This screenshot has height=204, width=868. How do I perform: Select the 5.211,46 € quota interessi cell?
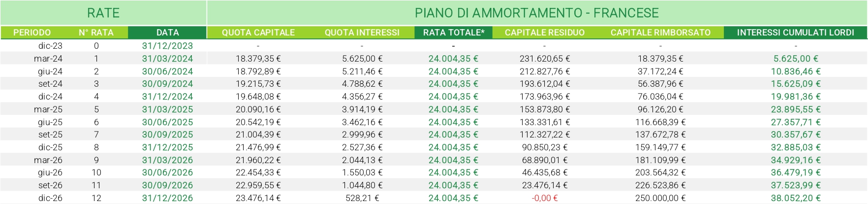pyautogui.click(x=362, y=71)
